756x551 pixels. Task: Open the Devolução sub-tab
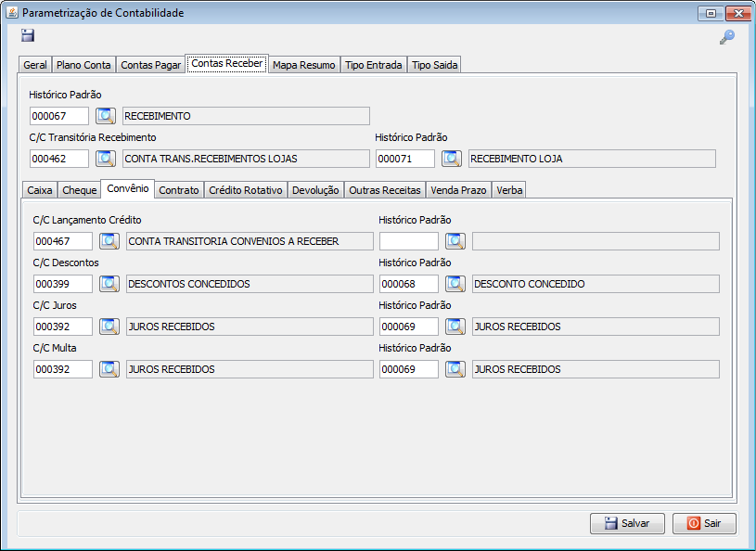pyautogui.click(x=315, y=190)
